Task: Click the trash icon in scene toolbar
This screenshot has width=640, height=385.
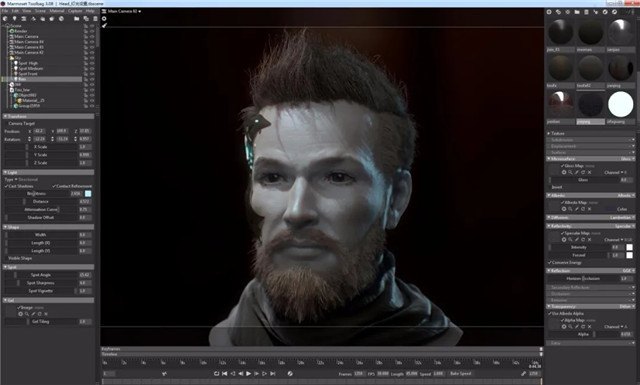Action: (x=95, y=18)
